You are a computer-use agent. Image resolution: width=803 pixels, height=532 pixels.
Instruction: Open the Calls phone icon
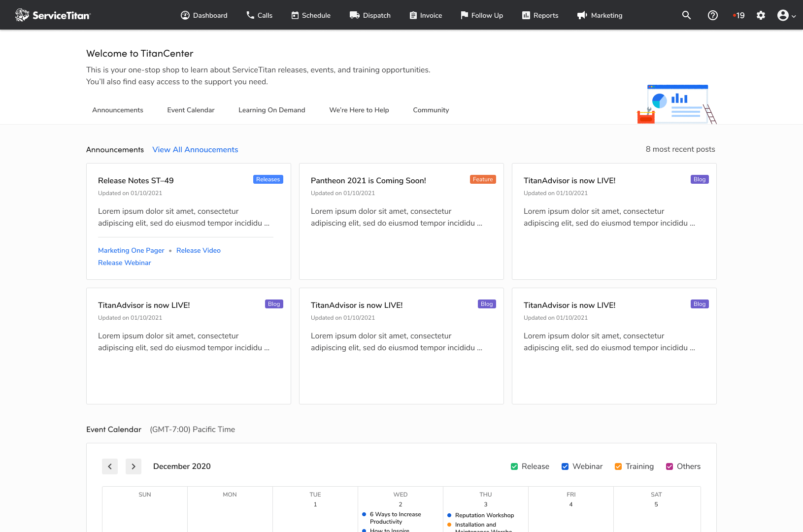tap(250, 15)
